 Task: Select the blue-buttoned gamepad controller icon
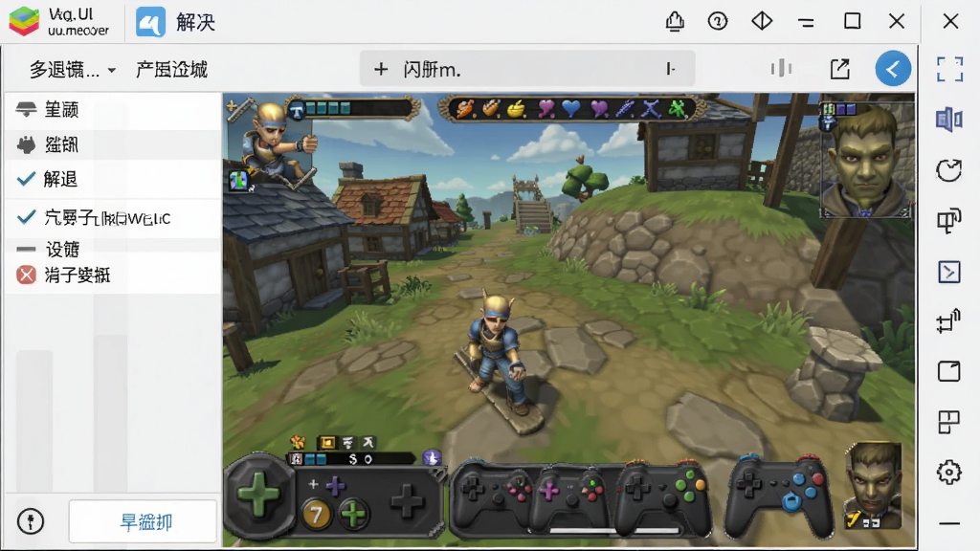pyautogui.click(x=778, y=495)
